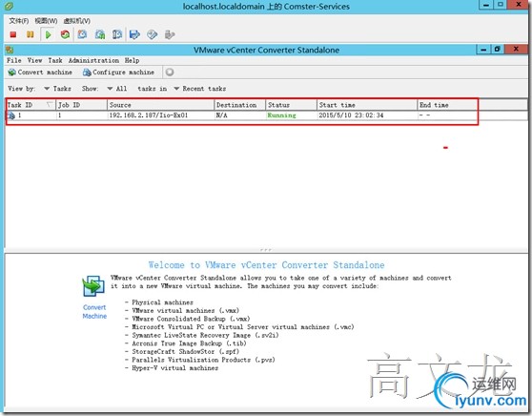Click the task row icon for Task 1

click(11, 115)
